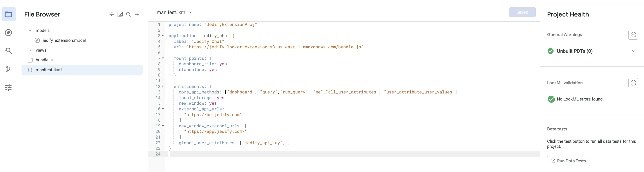Click the "https://be.jedify.com" string

pyautogui.click(x=213, y=115)
